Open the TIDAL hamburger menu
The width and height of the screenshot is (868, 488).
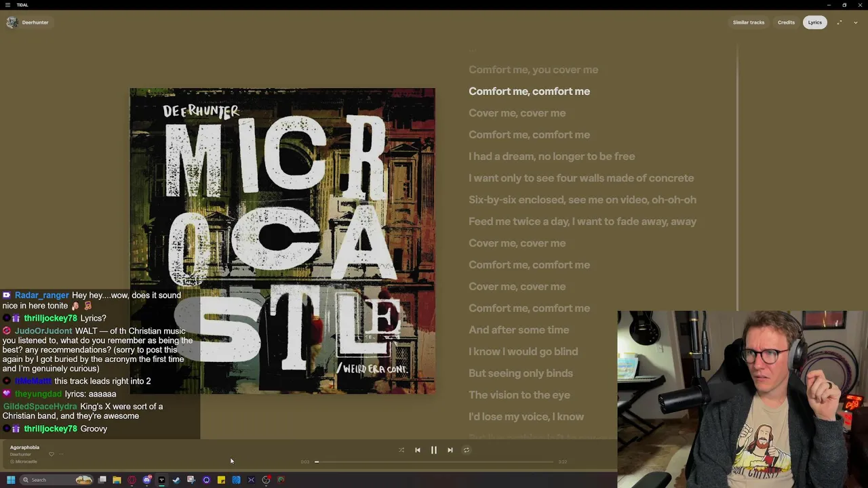click(7, 5)
